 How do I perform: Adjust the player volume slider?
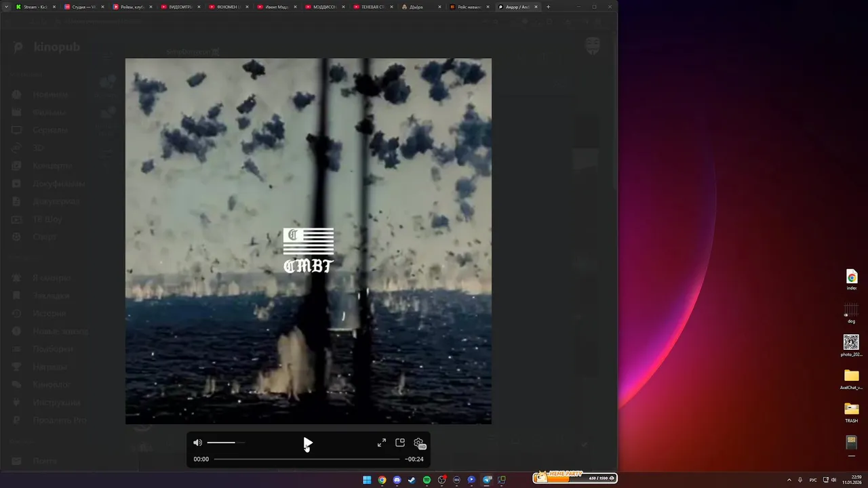(x=226, y=443)
